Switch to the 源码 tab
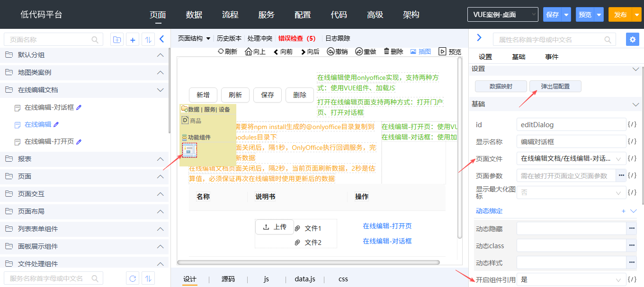Viewport: 644px width, 287px height. [x=228, y=279]
